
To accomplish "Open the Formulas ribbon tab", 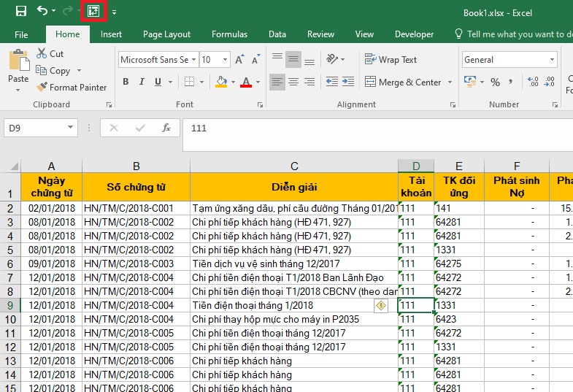I will (229, 34).
